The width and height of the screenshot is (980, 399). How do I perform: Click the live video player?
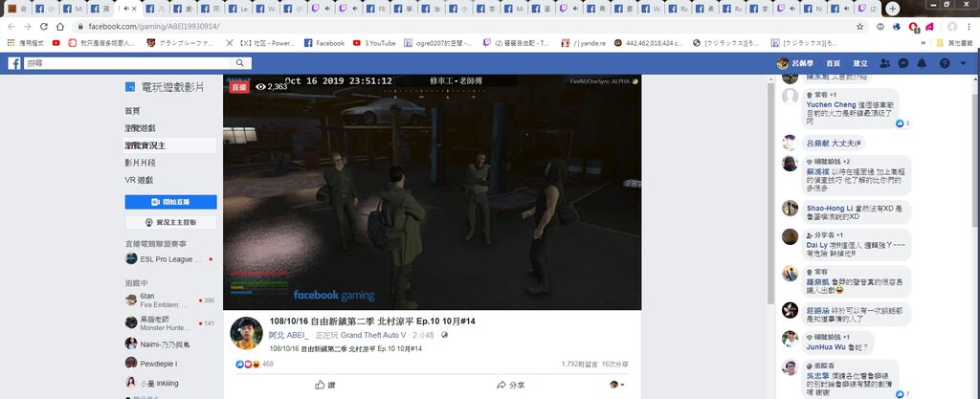(432, 192)
